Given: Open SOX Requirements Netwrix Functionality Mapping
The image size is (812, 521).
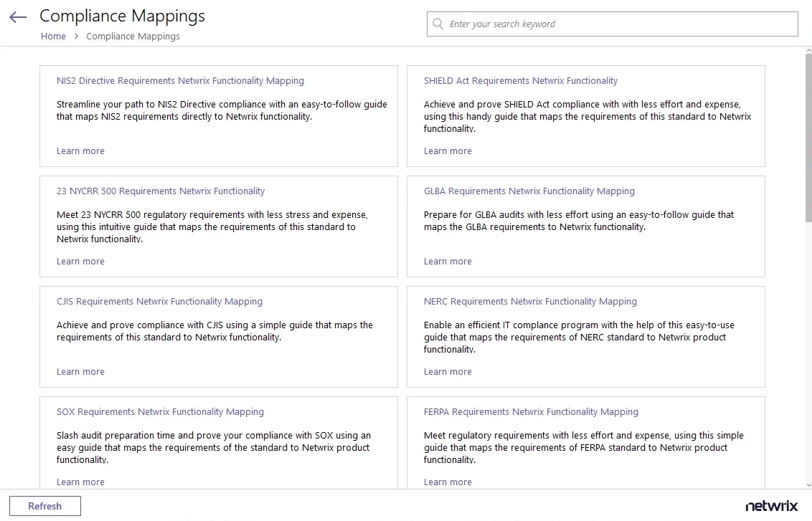Looking at the screenshot, I should tap(160, 411).
